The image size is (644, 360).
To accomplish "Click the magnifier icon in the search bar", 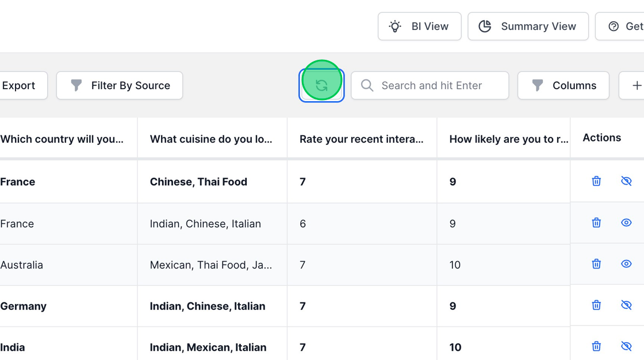I will pyautogui.click(x=367, y=85).
